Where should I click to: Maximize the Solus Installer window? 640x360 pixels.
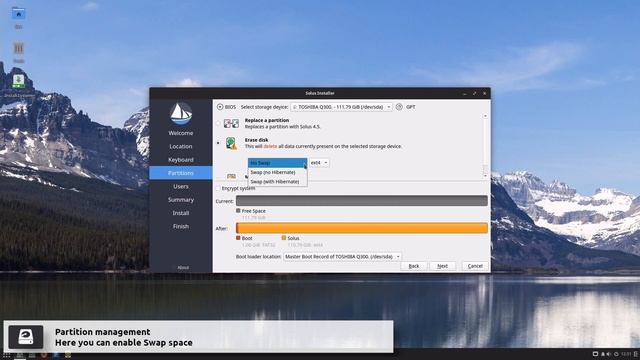click(474, 93)
